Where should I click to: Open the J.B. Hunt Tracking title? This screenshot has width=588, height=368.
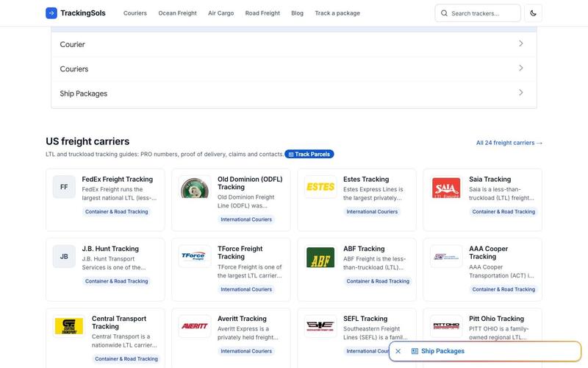(x=110, y=249)
